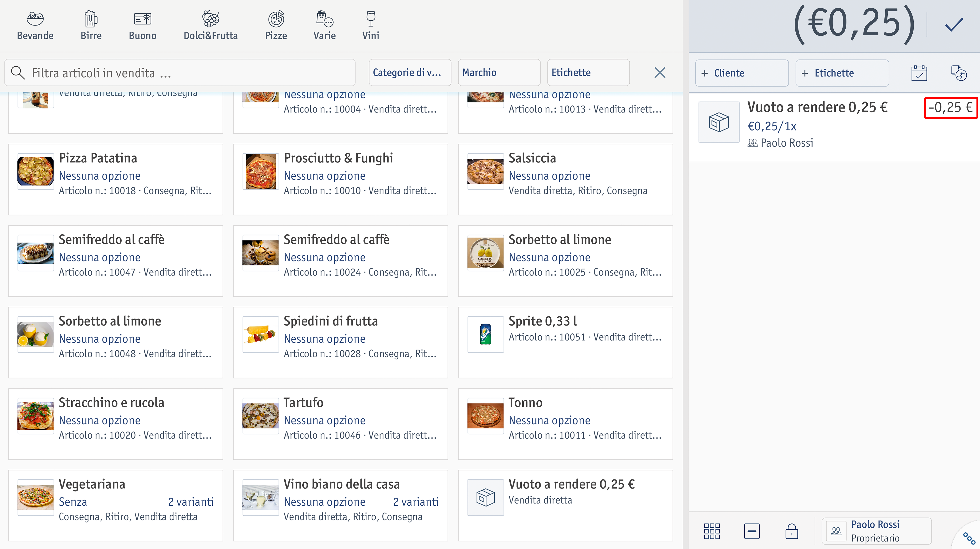Add Salsiccia pizza to cart
This screenshot has height=549, width=980.
pos(565,179)
